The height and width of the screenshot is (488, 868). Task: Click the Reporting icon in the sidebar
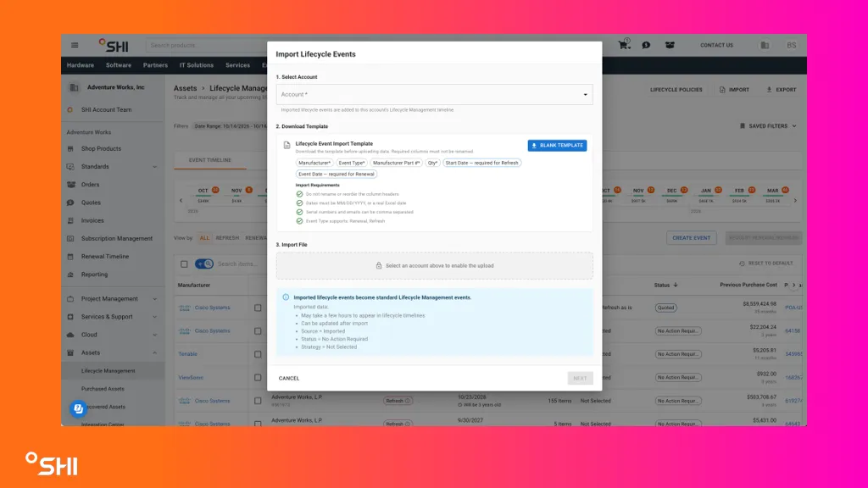[70, 274]
